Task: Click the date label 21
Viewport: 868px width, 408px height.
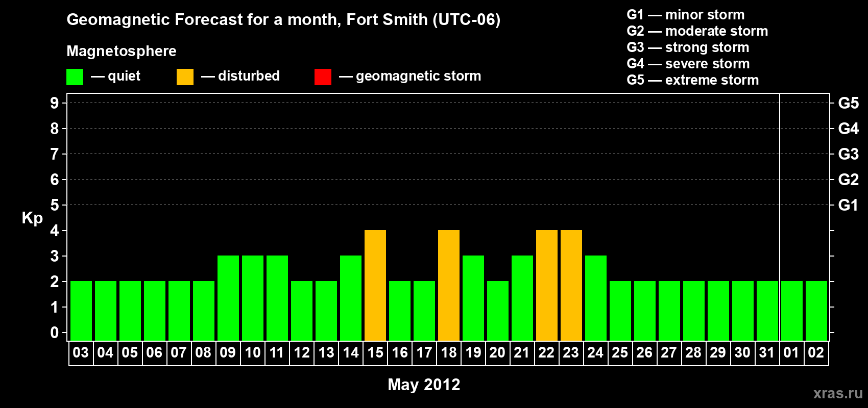Action: click(522, 352)
